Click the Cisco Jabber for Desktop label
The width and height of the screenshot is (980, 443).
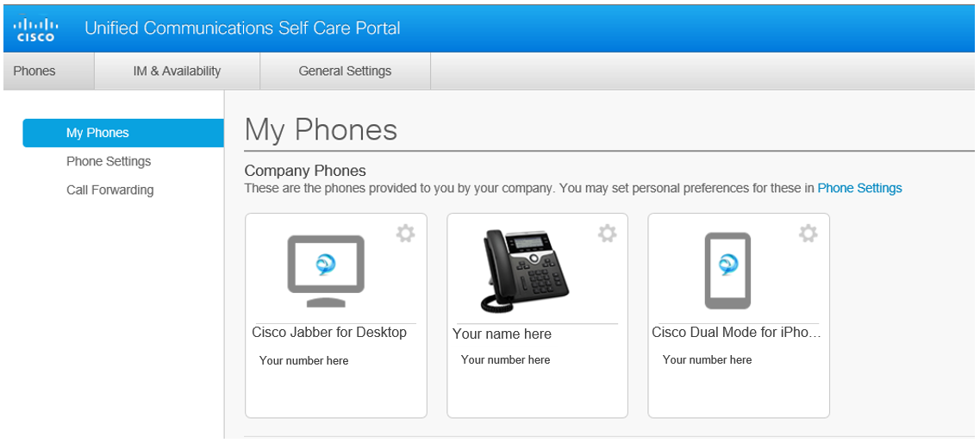click(329, 333)
